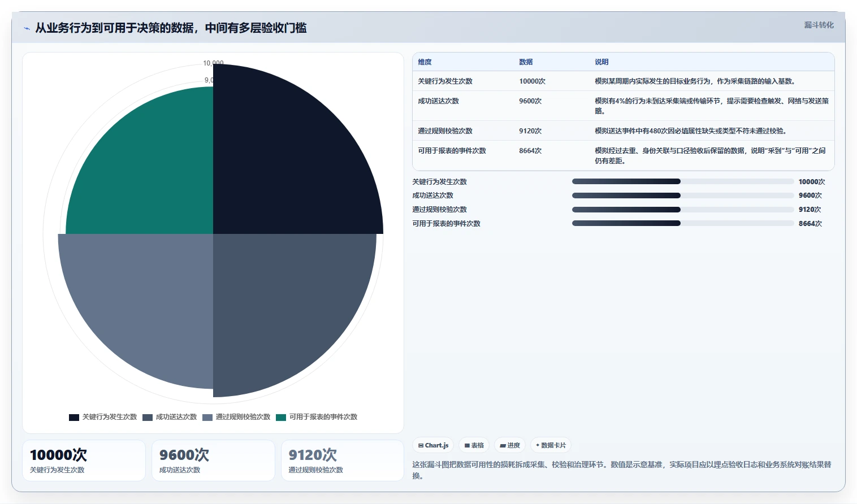
Task: Click progress label 通过规则校验次数
Action: click(439, 210)
